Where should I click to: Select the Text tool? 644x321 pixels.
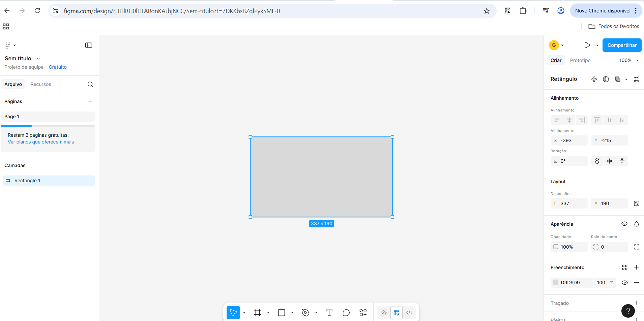[329, 313]
